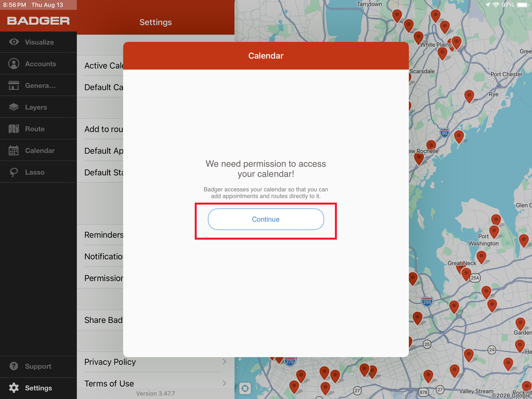Tap the I-295 highway shield on map

(x=427, y=302)
